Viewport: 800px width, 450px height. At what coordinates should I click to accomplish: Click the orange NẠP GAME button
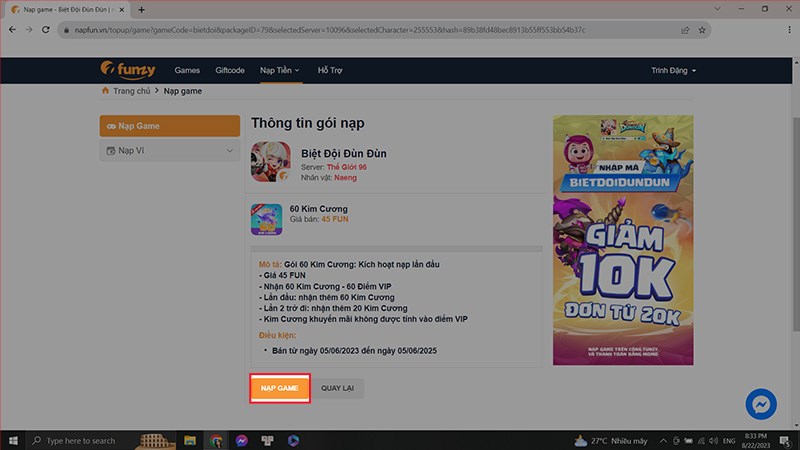280,388
